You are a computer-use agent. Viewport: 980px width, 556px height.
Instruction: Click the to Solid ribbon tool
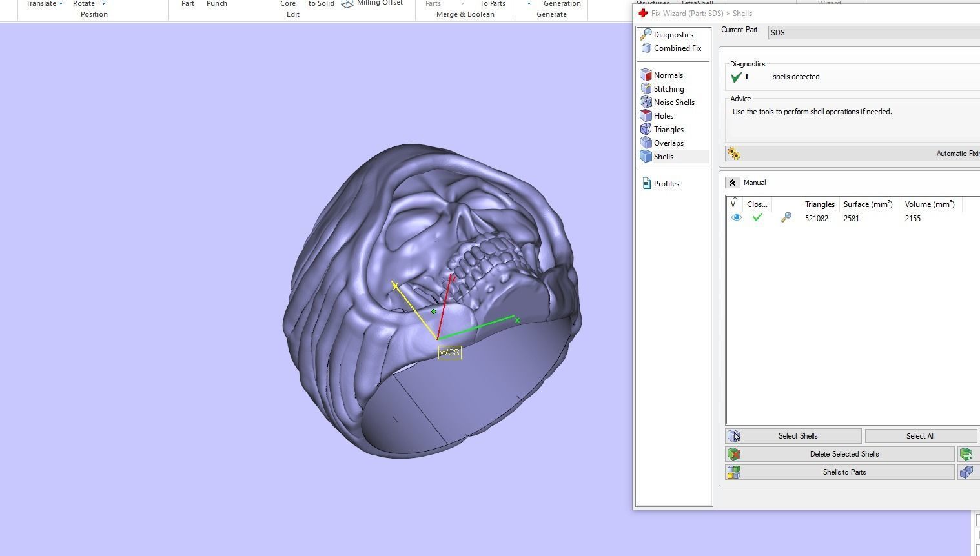pos(321,3)
